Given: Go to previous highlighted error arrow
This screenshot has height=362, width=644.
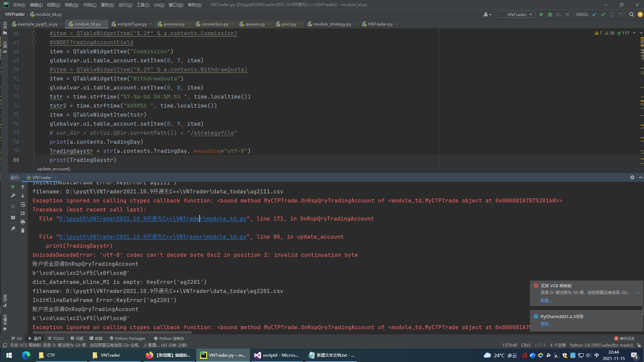Looking at the screenshot, I should (634, 33).
